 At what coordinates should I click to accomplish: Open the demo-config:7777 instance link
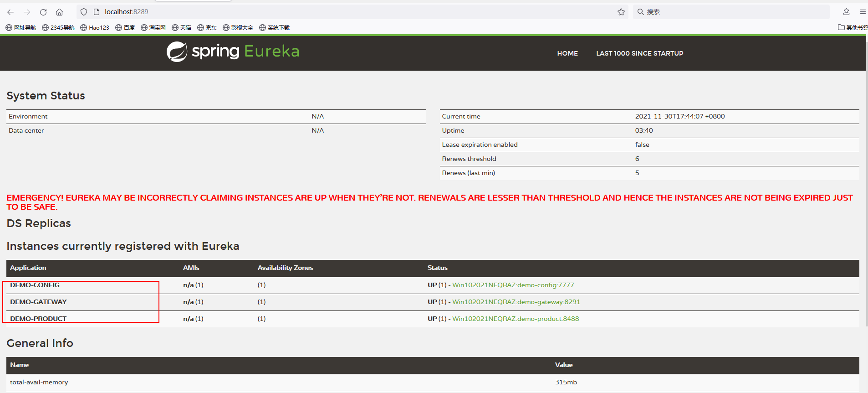pyautogui.click(x=513, y=285)
